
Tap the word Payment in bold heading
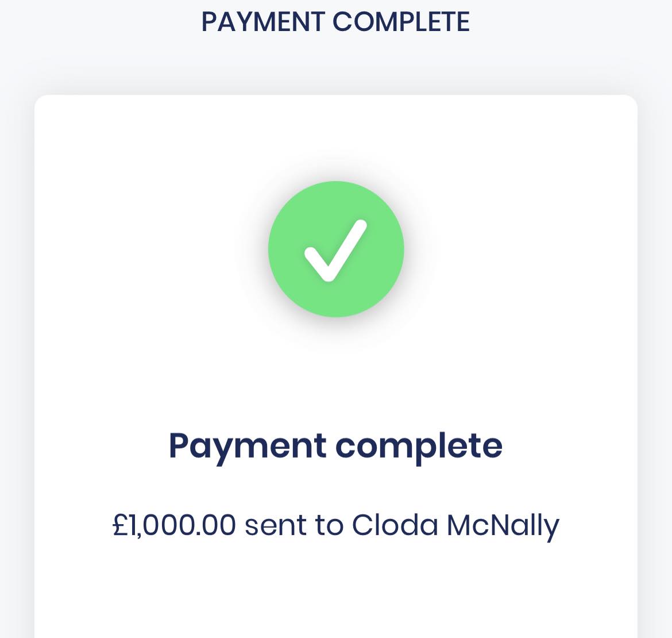tap(247, 447)
